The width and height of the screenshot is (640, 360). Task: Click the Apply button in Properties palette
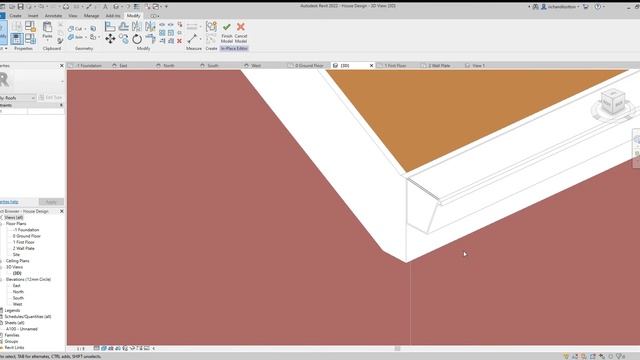coord(51,202)
